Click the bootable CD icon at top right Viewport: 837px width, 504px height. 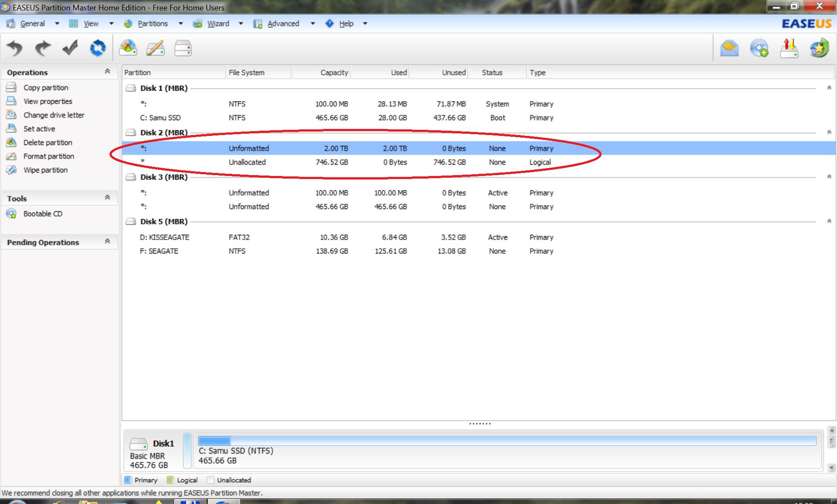(759, 48)
